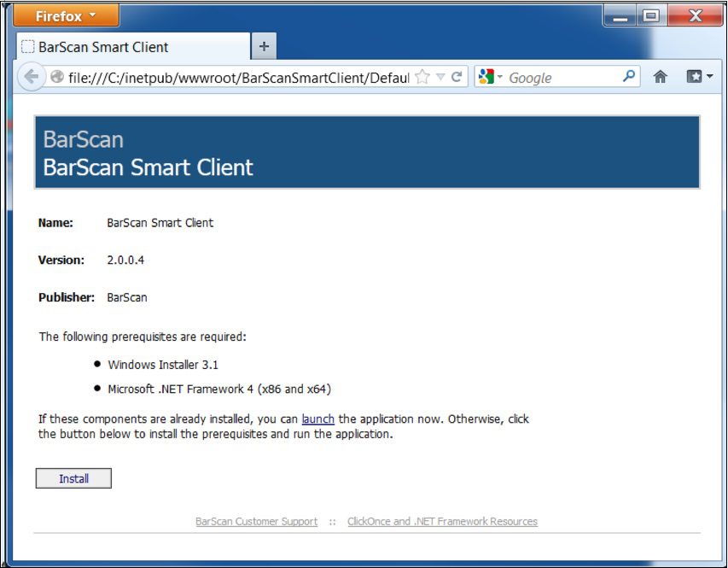Click the version number 2.0.0.4
The image size is (728, 568).
click(x=125, y=261)
